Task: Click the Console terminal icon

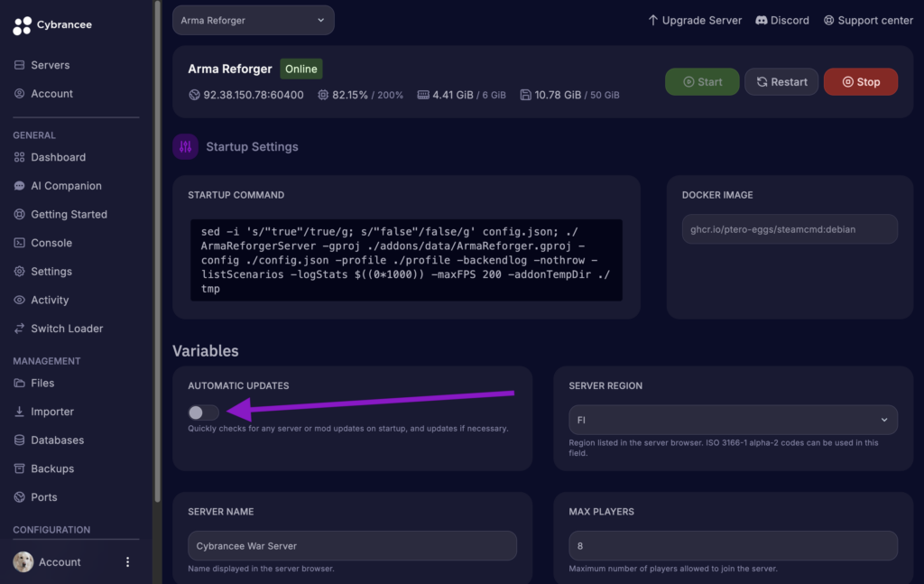Action: (20, 243)
